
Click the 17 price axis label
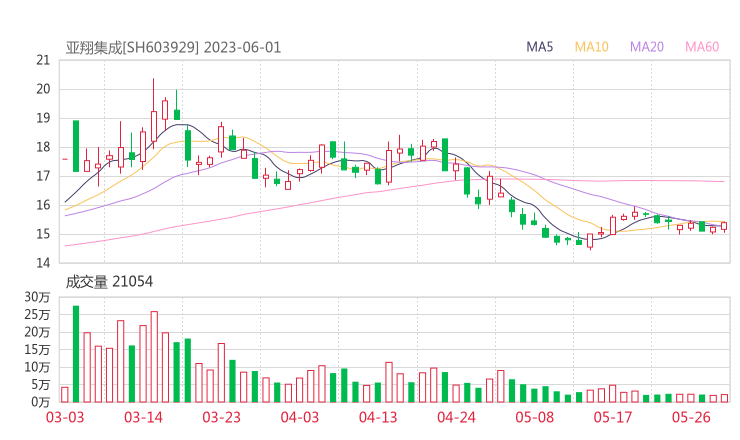[43, 176]
